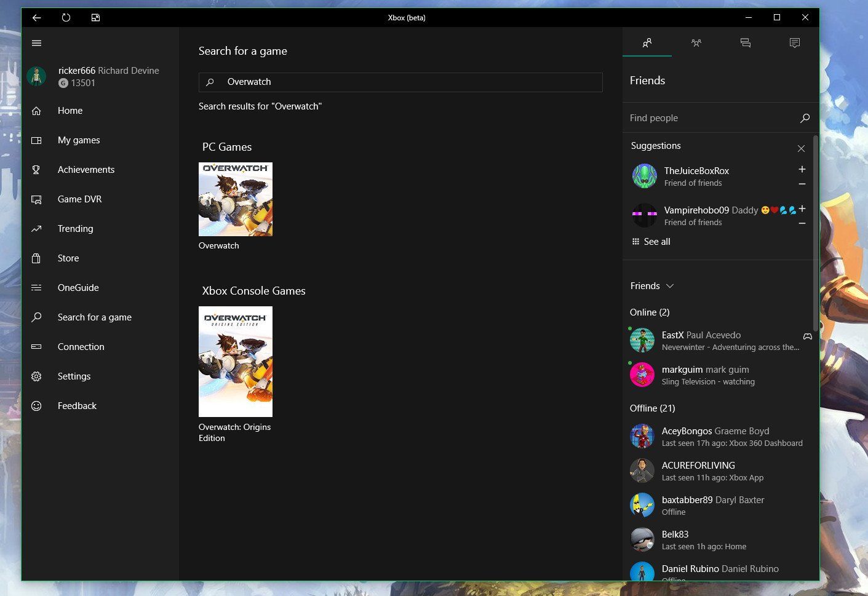Open the hamburger navigation menu
Viewport: 868px width, 596px height.
[36, 43]
